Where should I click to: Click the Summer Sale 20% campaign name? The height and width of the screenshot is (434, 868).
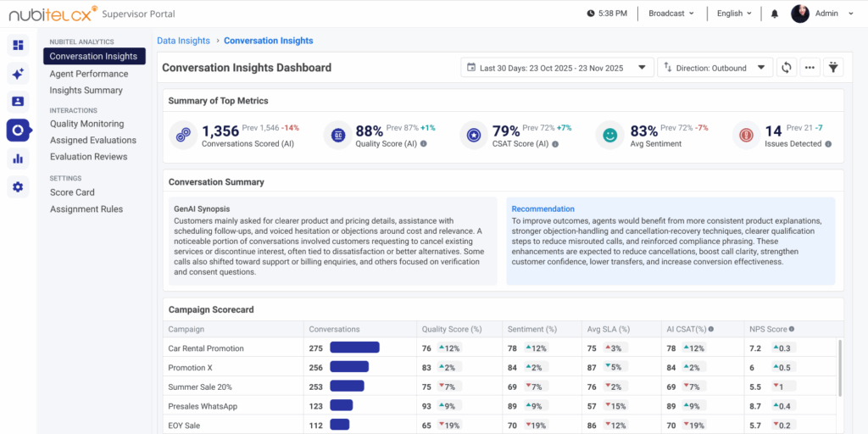tap(200, 387)
